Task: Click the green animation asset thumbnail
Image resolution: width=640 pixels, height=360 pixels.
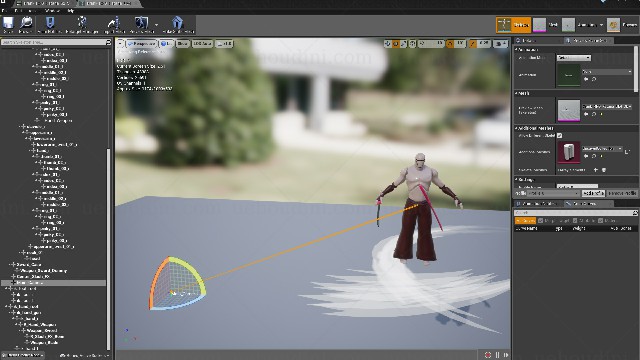Action: (568, 75)
